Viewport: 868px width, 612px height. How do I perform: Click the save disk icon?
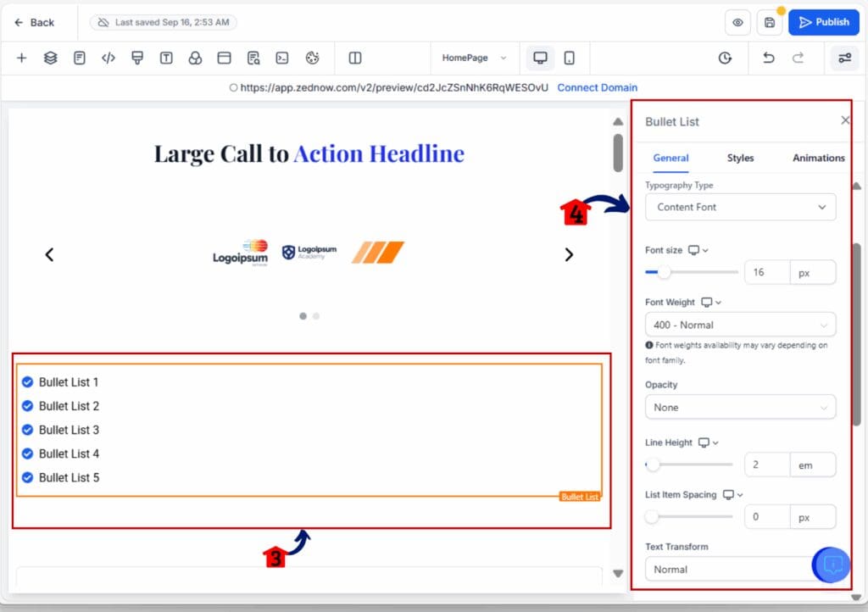tap(769, 23)
